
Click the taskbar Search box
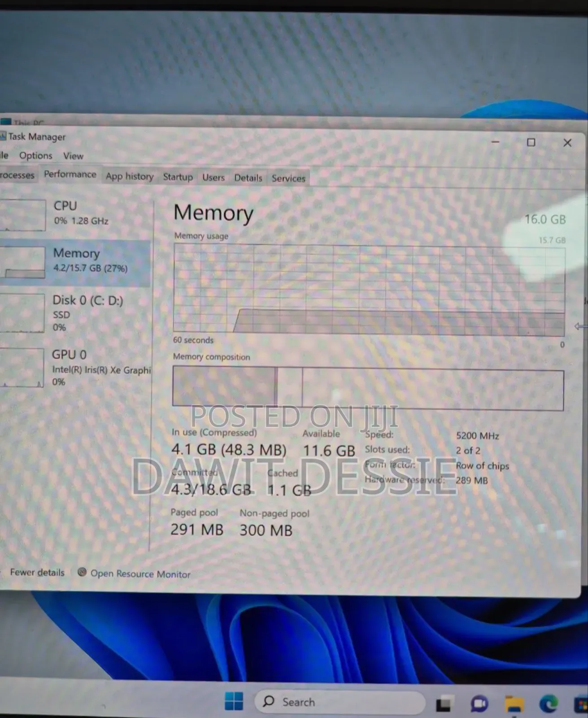click(x=340, y=702)
